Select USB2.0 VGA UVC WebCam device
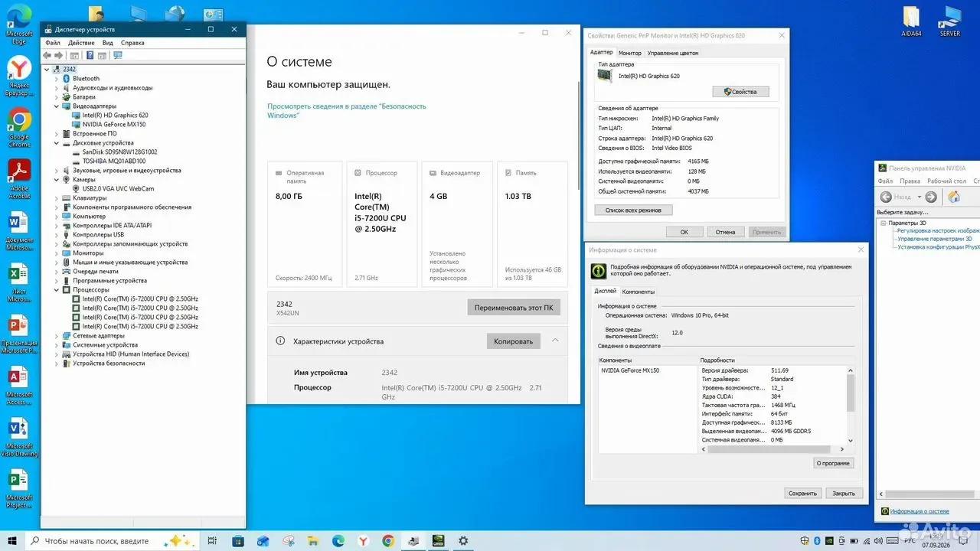Image resolution: width=980 pixels, height=551 pixels. click(118, 189)
